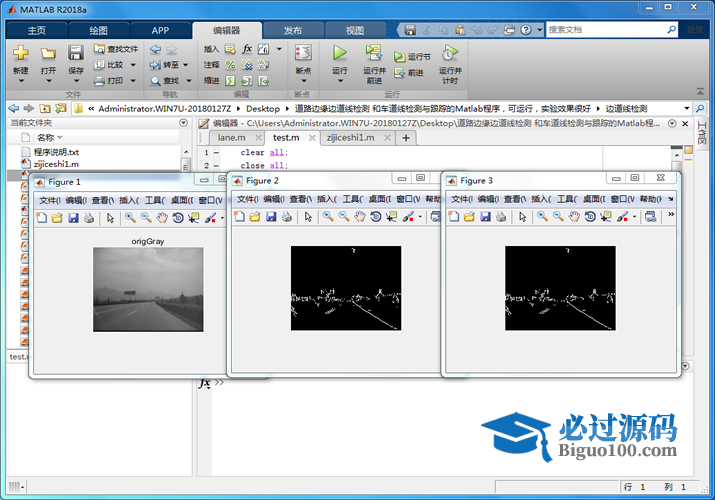This screenshot has height=500, width=715.
Task: Click Edit Plot arrow in Figure 3
Action: click(523, 217)
